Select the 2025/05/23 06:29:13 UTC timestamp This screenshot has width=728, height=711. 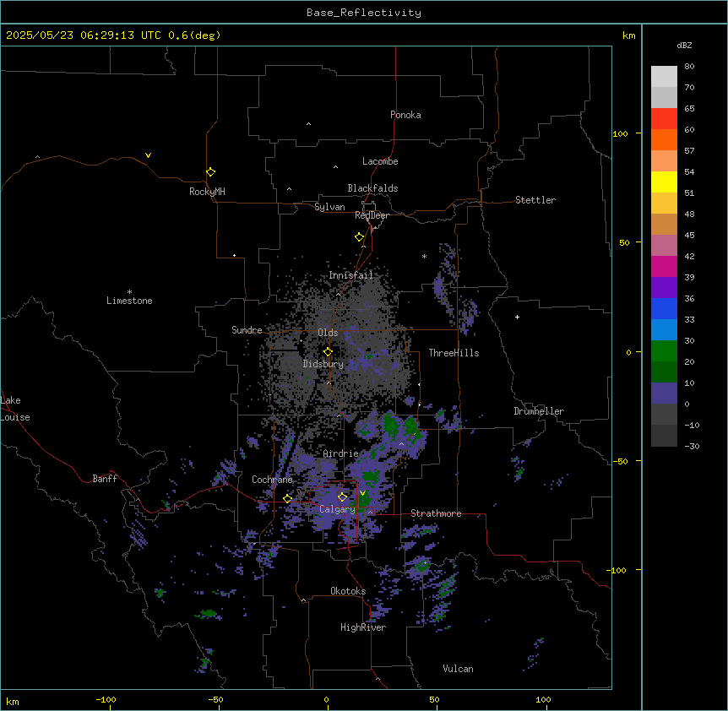tap(83, 35)
